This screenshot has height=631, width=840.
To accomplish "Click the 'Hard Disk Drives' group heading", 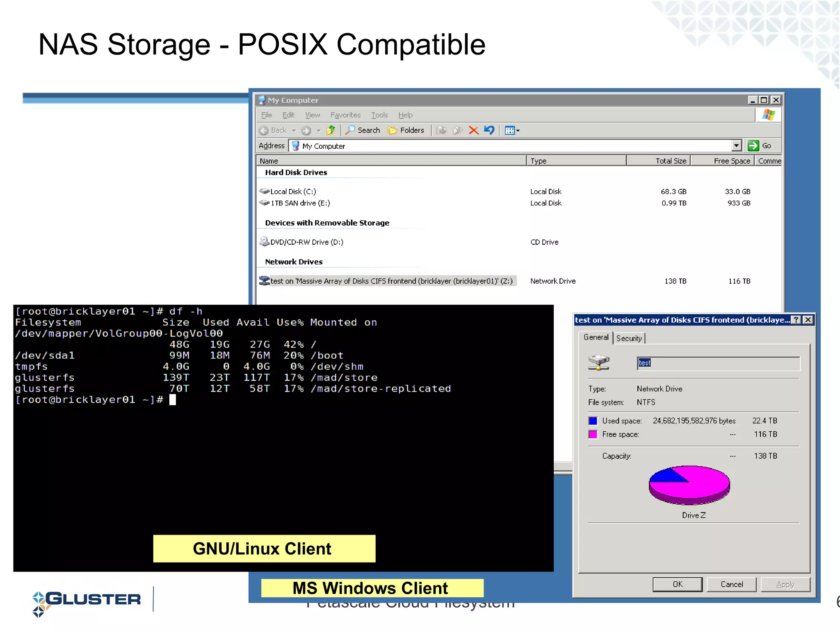I will click(x=296, y=172).
